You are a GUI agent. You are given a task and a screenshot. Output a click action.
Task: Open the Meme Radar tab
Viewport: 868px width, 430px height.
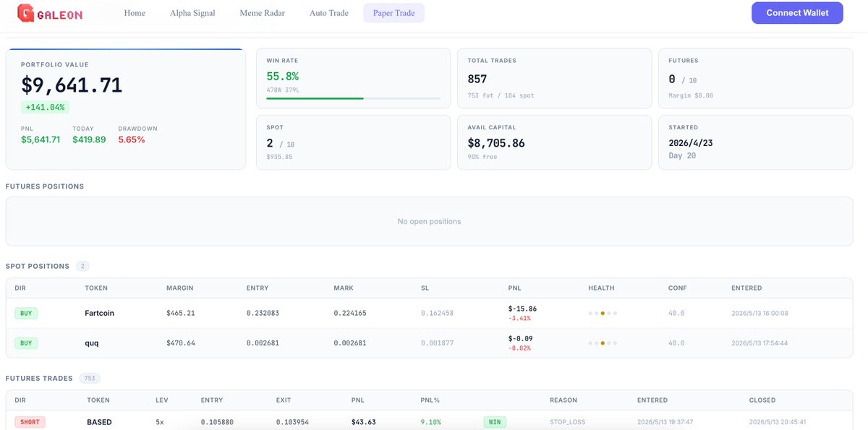click(x=263, y=13)
